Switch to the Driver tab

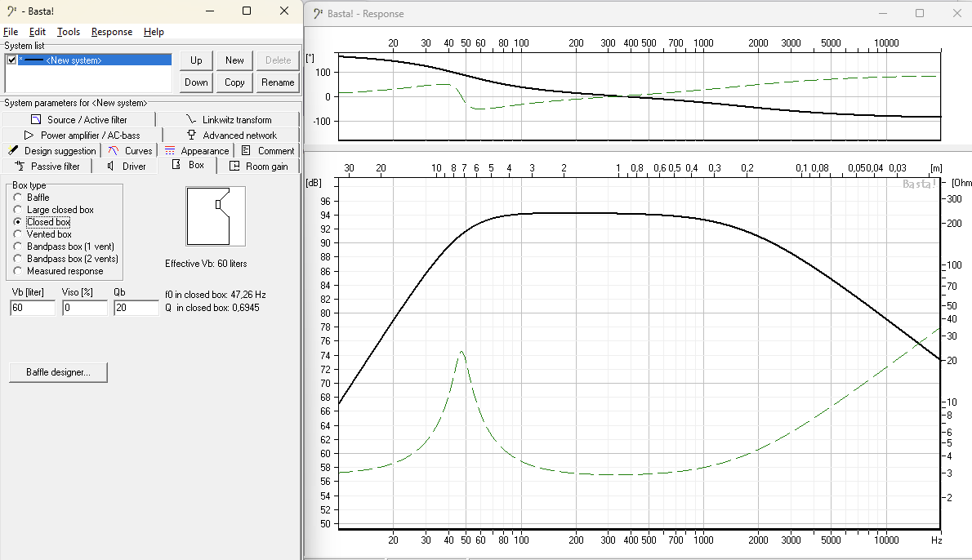[x=126, y=166]
